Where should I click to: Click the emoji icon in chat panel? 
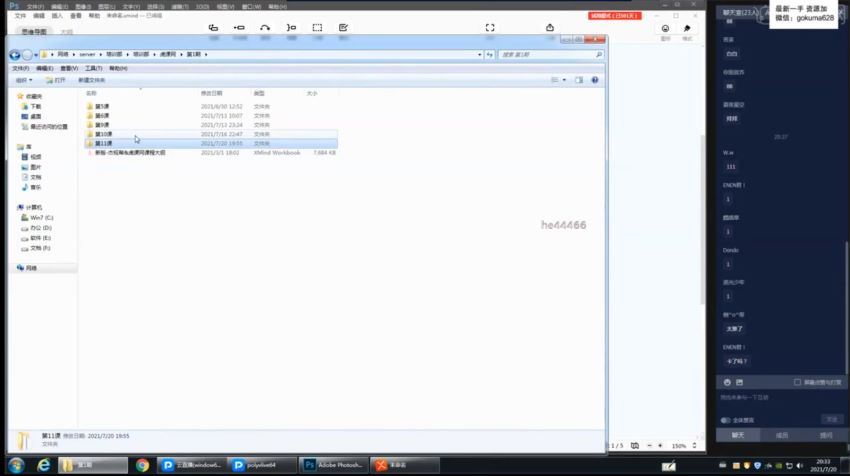point(727,382)
